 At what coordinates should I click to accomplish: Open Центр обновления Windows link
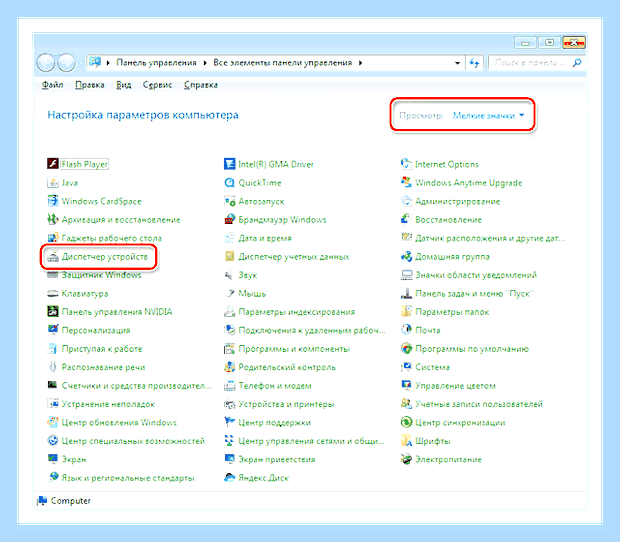tap(119, 423)
